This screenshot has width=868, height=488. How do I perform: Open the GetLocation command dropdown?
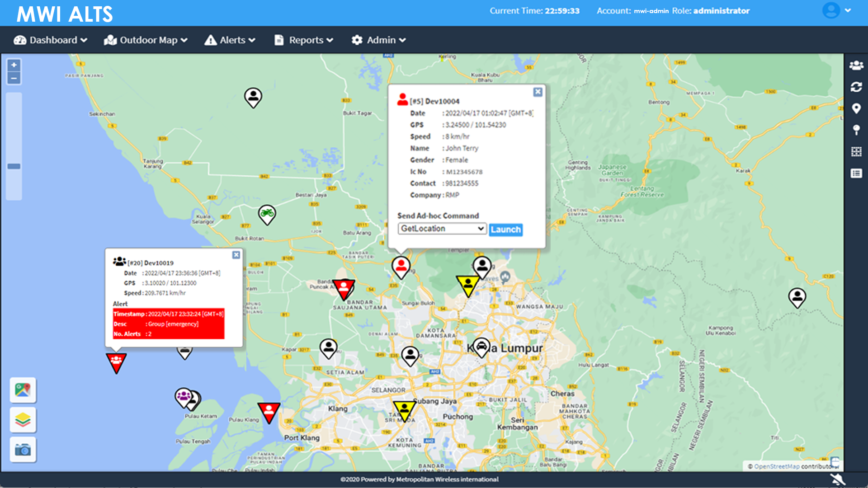(442, 229)
